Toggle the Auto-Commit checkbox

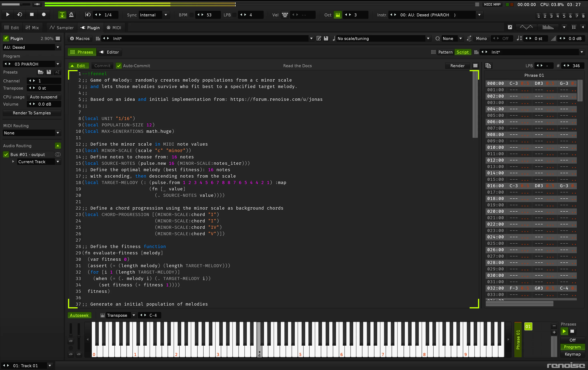[x=119, y=66]
